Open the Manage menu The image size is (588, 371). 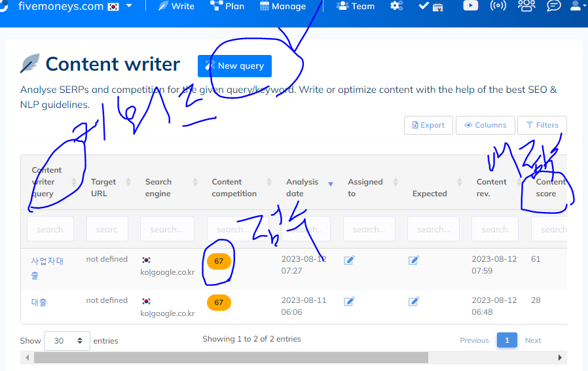point(283,6)
